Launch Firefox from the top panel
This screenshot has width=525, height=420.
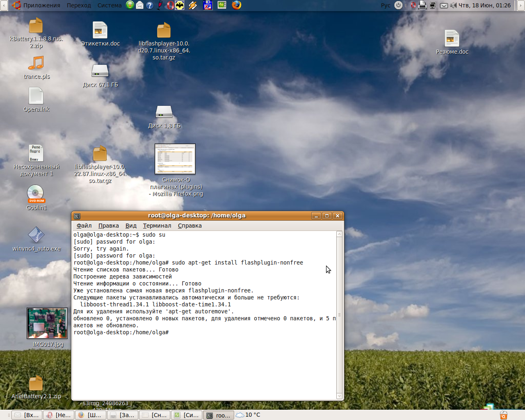pos(237,5)
